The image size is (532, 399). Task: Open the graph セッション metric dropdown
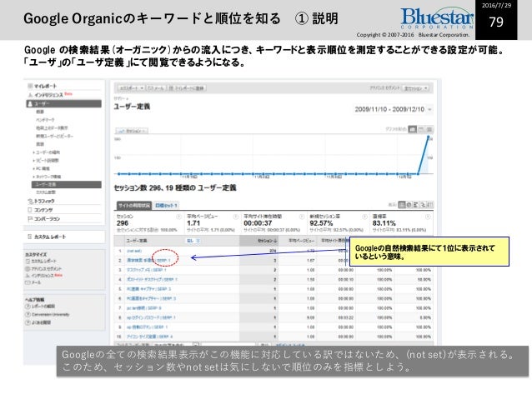point(133,131)
